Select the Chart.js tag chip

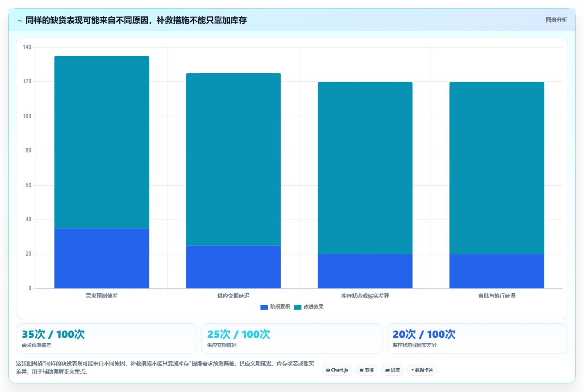pos(337,370)
